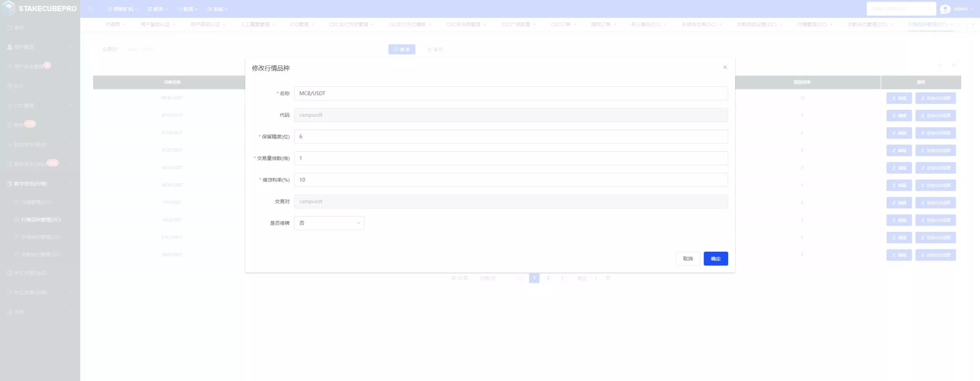Expand 用户关系管理 in the sidebar

tap(40, 67)
